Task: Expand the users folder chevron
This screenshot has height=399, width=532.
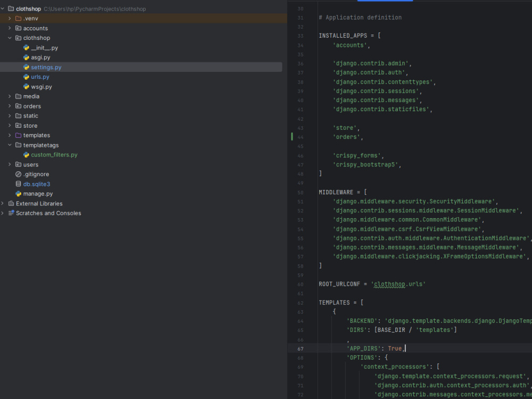Action: point(10,164)
